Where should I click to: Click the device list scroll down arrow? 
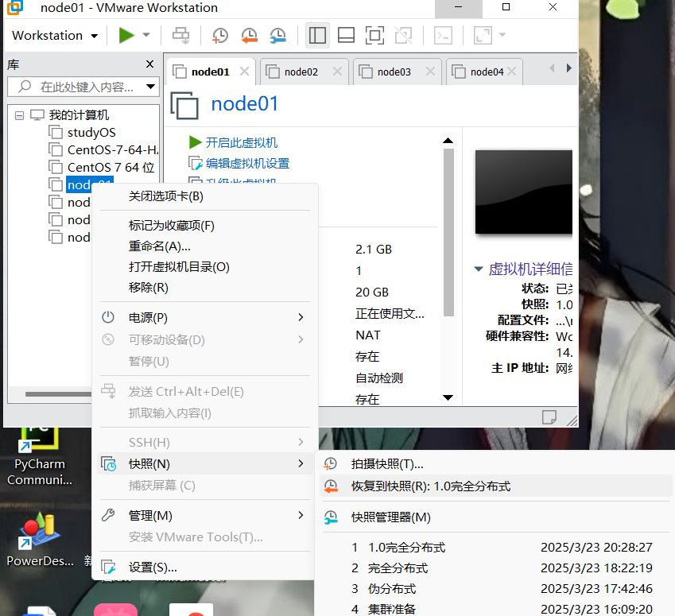point(448,397)
